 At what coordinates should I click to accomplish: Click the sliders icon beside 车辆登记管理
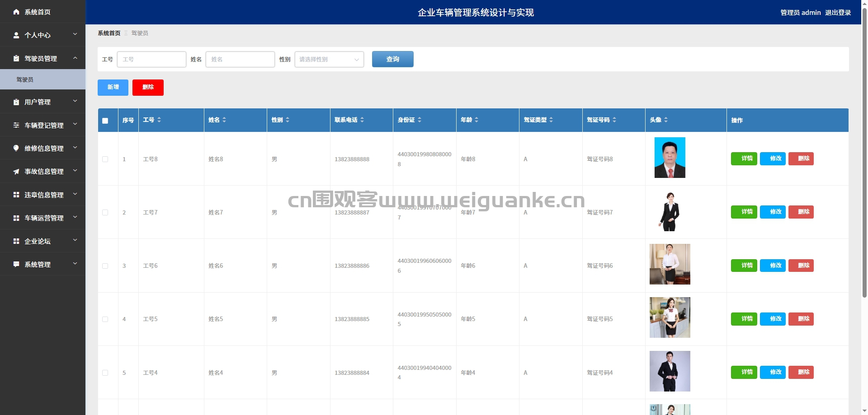pyautogui.click(x=16, y=125)
